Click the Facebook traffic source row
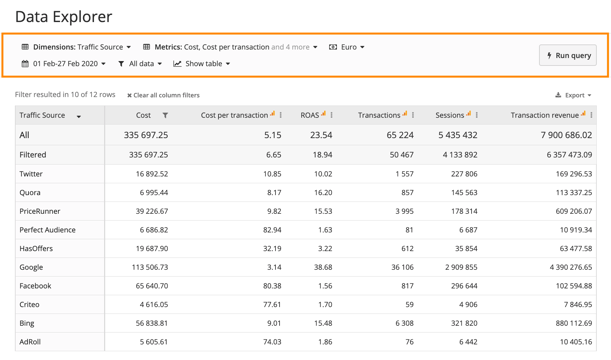This screenshot has height=360, width=611. point(306,286)
